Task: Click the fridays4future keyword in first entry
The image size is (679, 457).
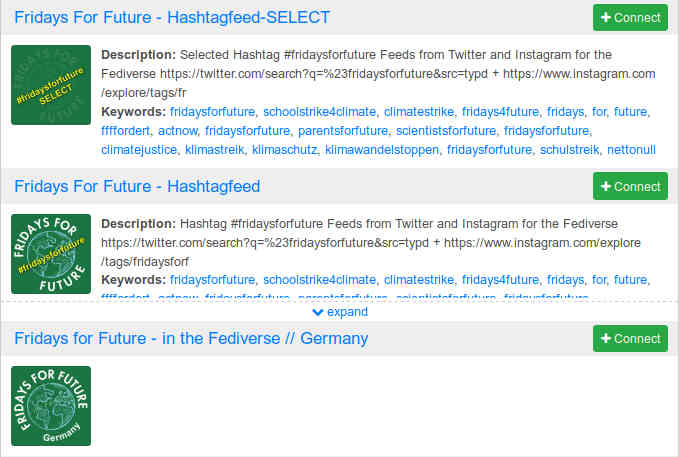Action: (499, 111)
